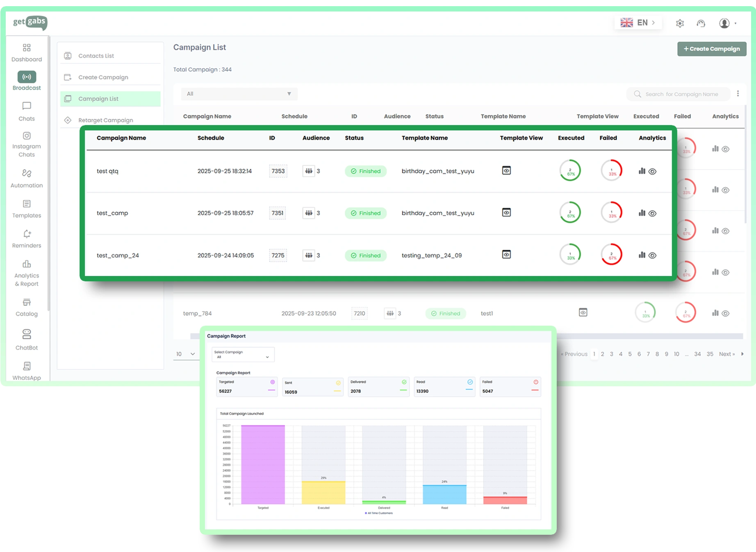Select Retarget Campaign in broadcast menu

[105, 120]
